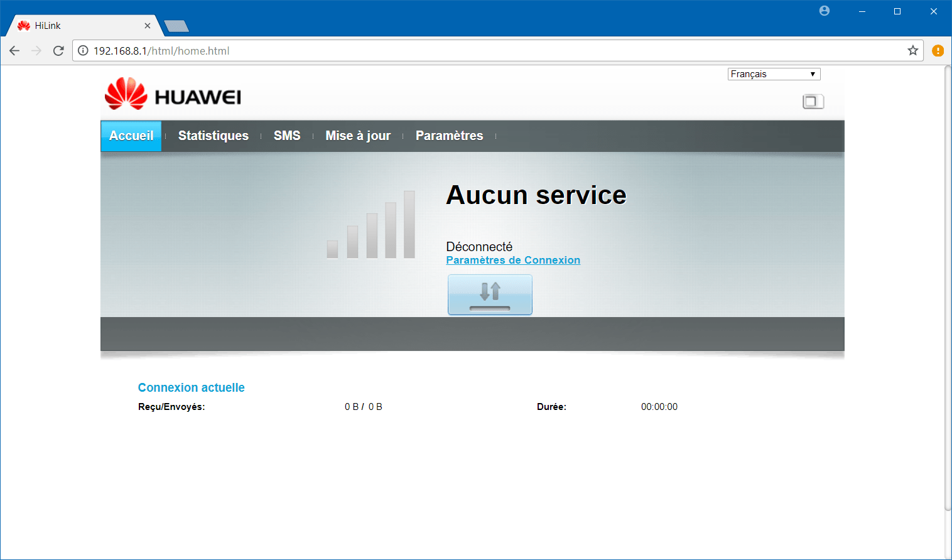The width and height of the screenshot is (952, 560).
Task: Click the orange warning icon in the browser toolbar
Action: point(938,51)
